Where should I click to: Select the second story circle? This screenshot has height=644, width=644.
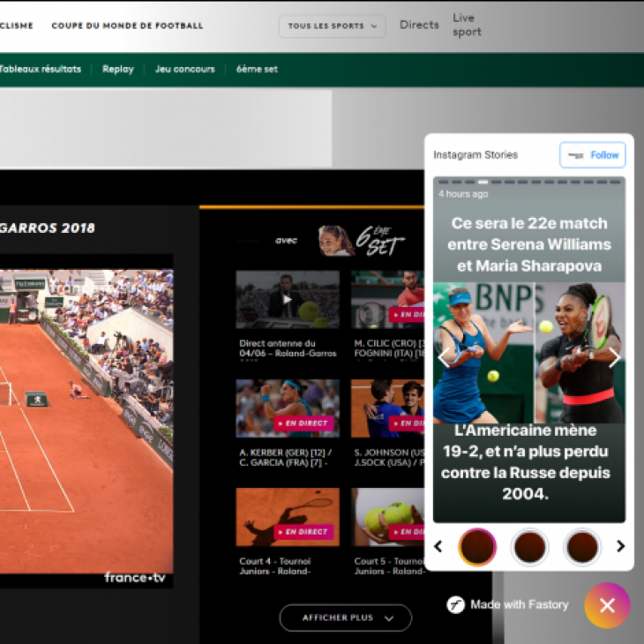tap(530, 547)
